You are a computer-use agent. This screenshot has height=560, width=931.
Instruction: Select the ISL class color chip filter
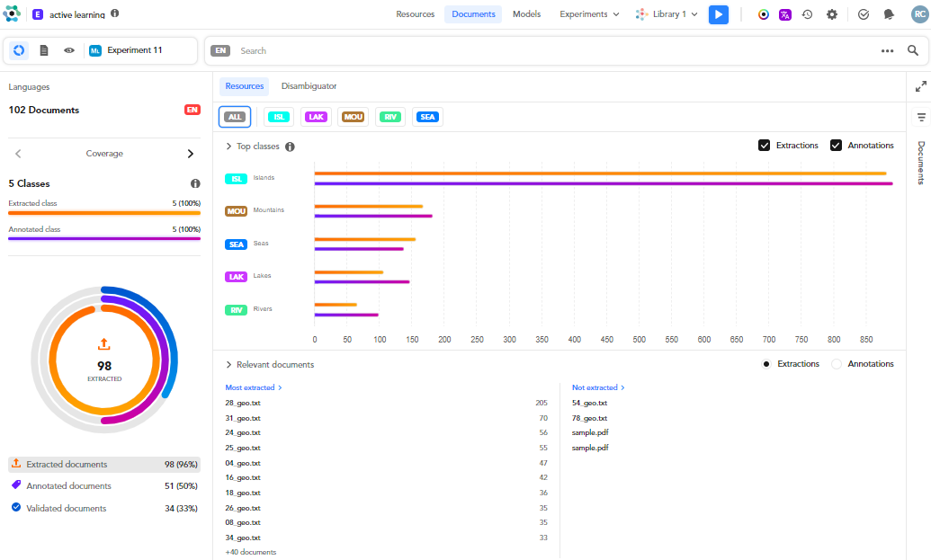pos(279,117)
